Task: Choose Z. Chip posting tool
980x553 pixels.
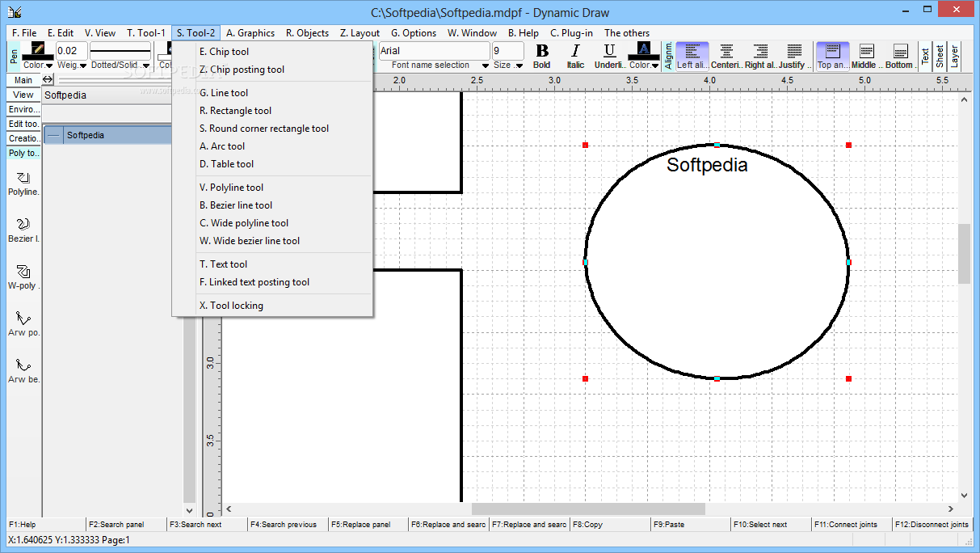Action: point(272,70)
